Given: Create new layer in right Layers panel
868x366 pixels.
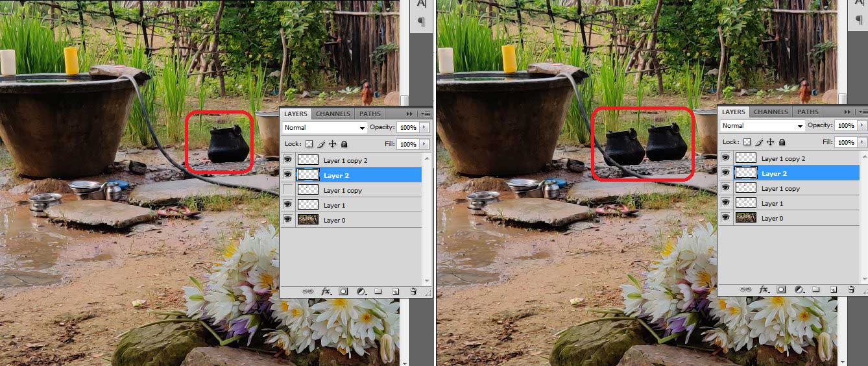Looking at the screenshot, I should point(834,289).
